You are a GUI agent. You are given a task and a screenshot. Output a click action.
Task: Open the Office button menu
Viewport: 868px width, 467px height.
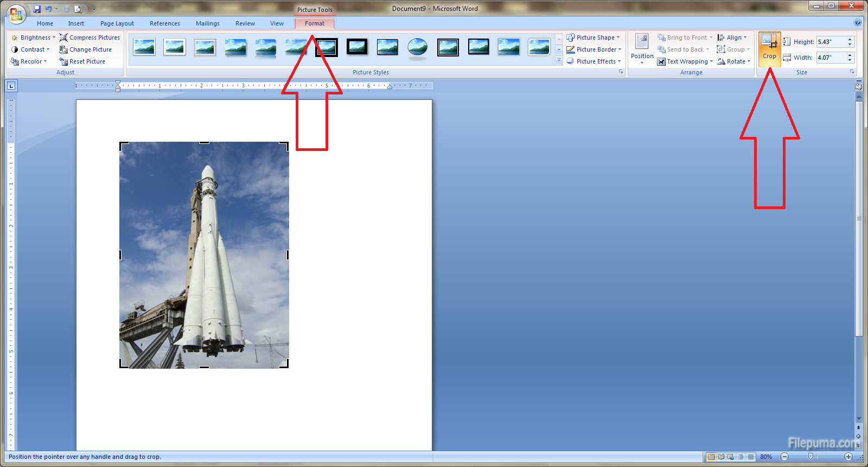point(16,14)
